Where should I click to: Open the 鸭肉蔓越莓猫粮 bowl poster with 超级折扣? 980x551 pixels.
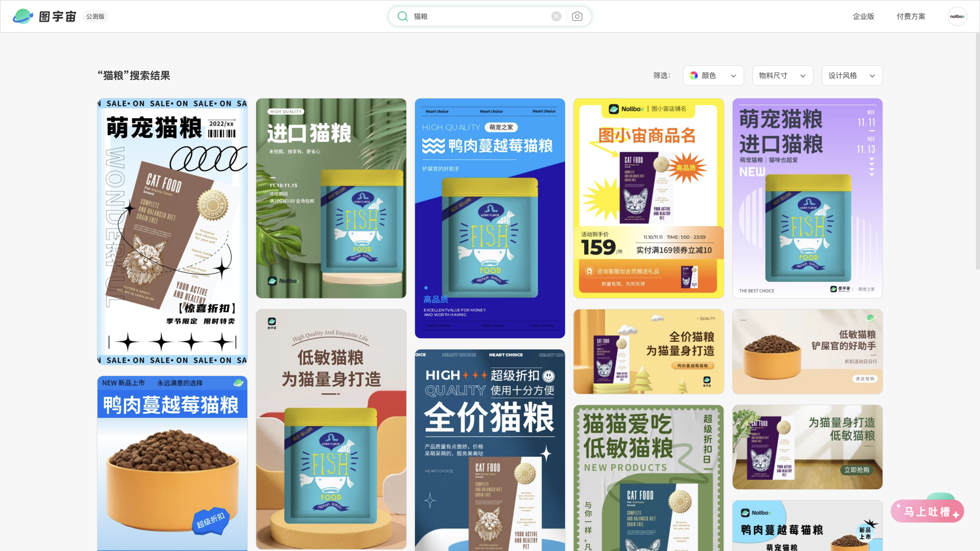click(172, 464)
